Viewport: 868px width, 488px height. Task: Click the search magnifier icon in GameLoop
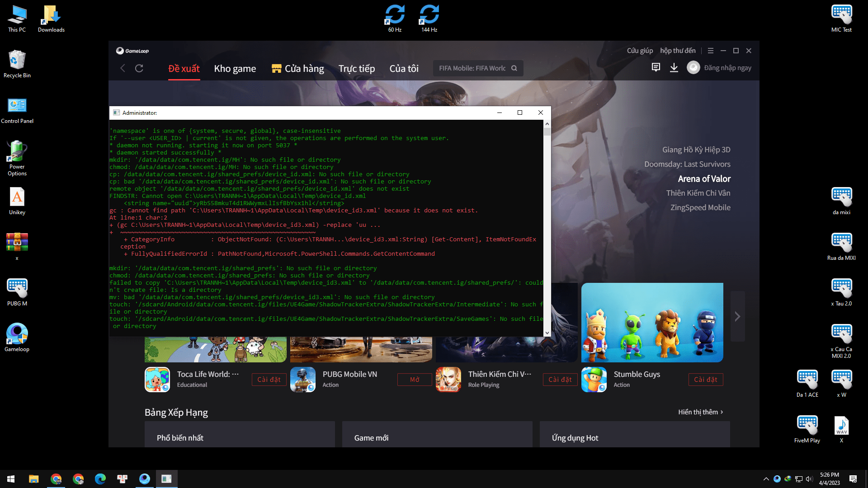[514, 68]
